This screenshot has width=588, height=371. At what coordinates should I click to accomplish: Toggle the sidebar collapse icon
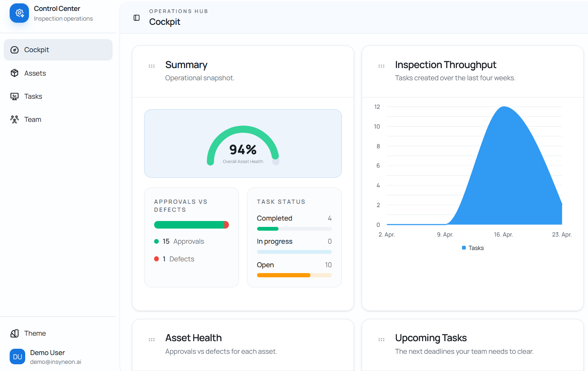click(136, 18)
